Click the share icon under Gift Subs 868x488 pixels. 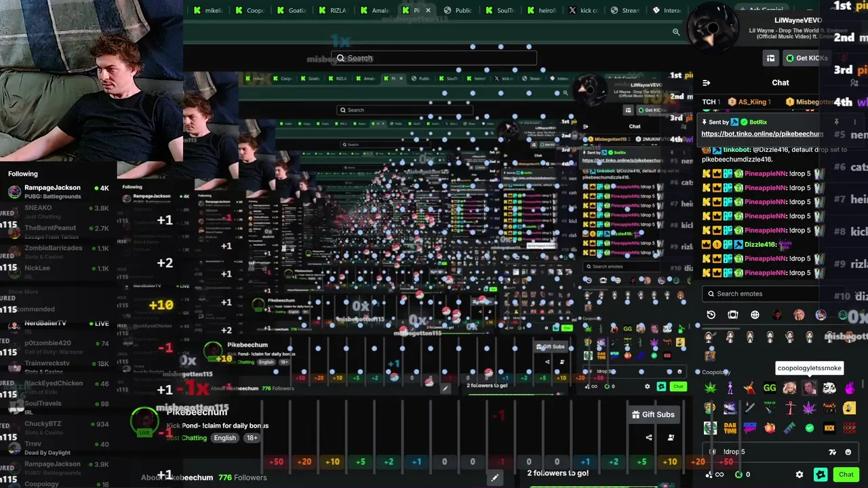649,437
